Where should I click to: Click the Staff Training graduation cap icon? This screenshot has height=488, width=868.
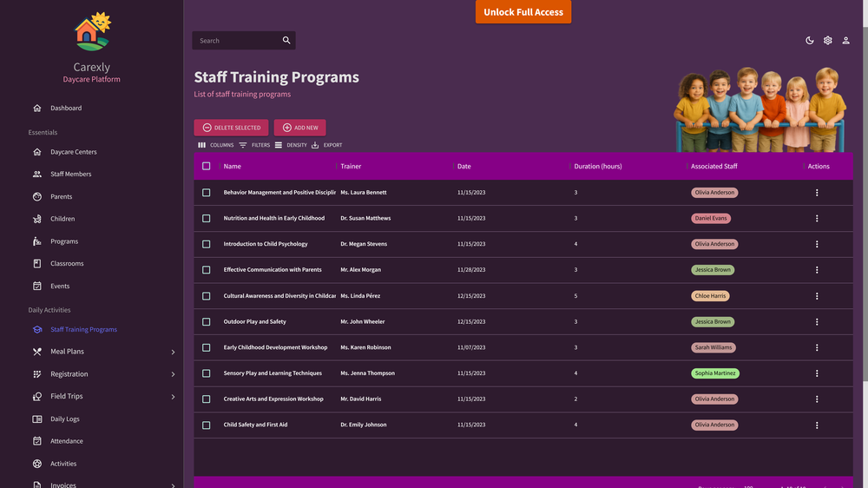click(37, 330)
